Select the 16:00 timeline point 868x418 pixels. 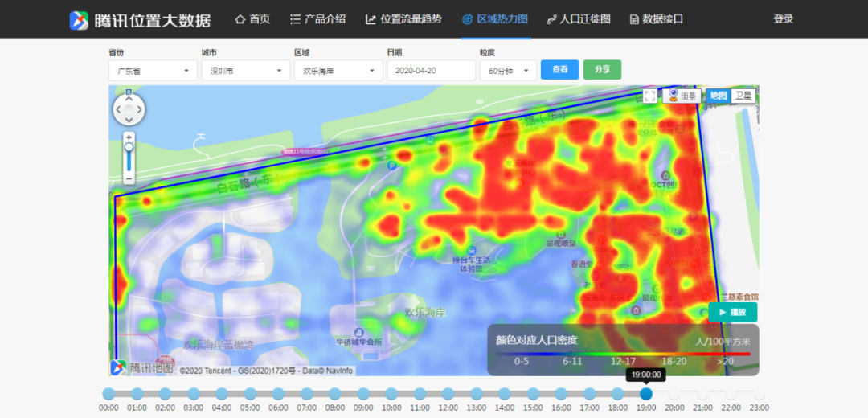click(561, 394)
